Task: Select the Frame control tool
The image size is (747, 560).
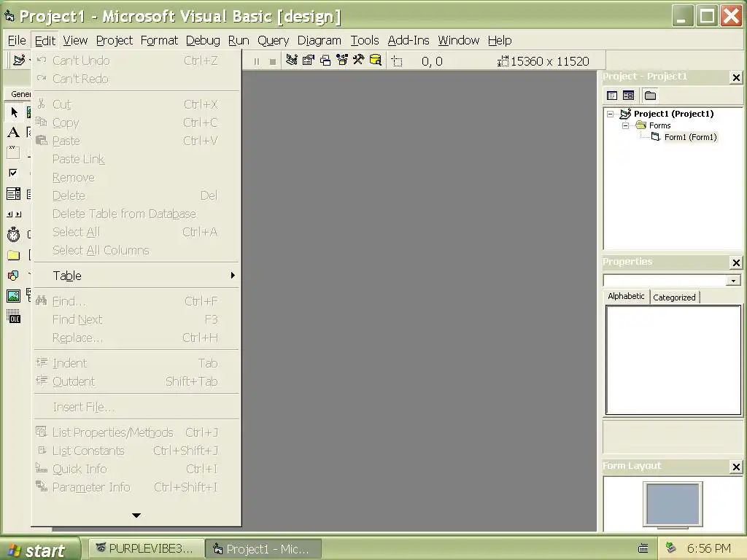Action: click(x=14, y=152)
